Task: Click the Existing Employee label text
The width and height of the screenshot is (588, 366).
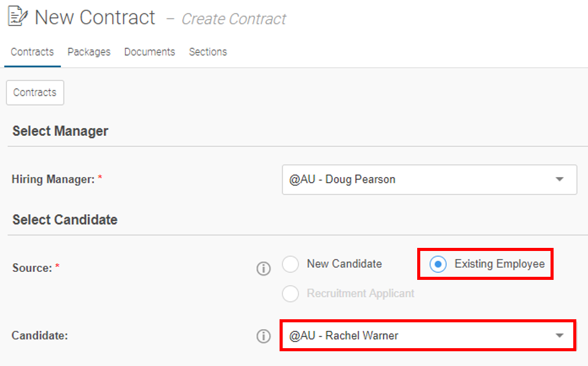Action: [500, 264]
